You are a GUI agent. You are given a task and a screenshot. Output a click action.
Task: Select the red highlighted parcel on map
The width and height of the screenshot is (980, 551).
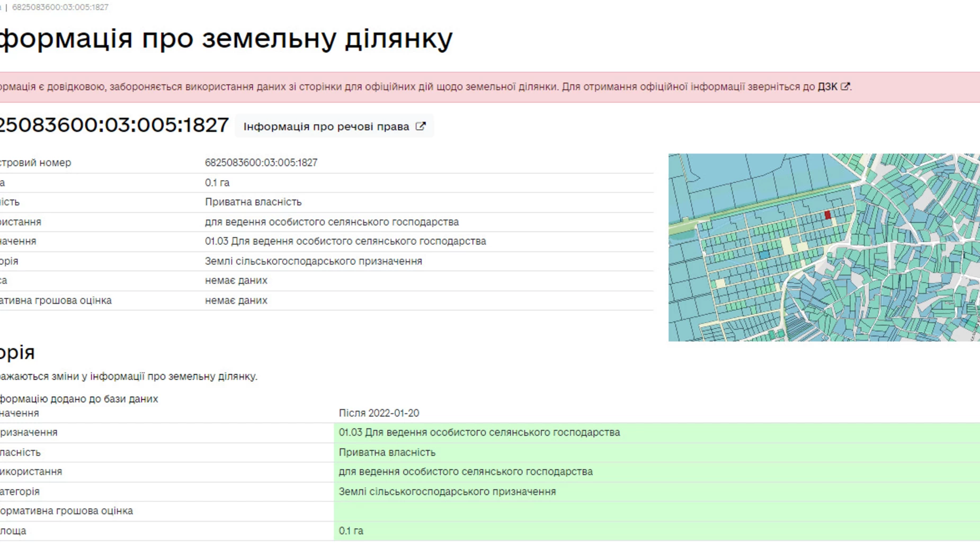pyautogui.click(x=827, y=215)
